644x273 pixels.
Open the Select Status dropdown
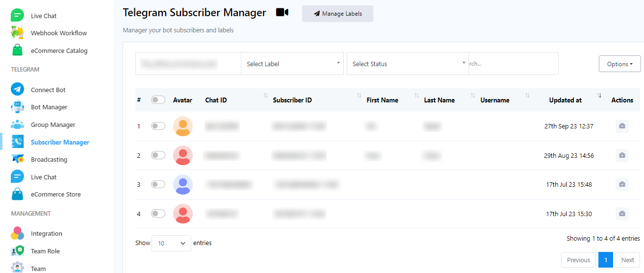coord(408,64)
